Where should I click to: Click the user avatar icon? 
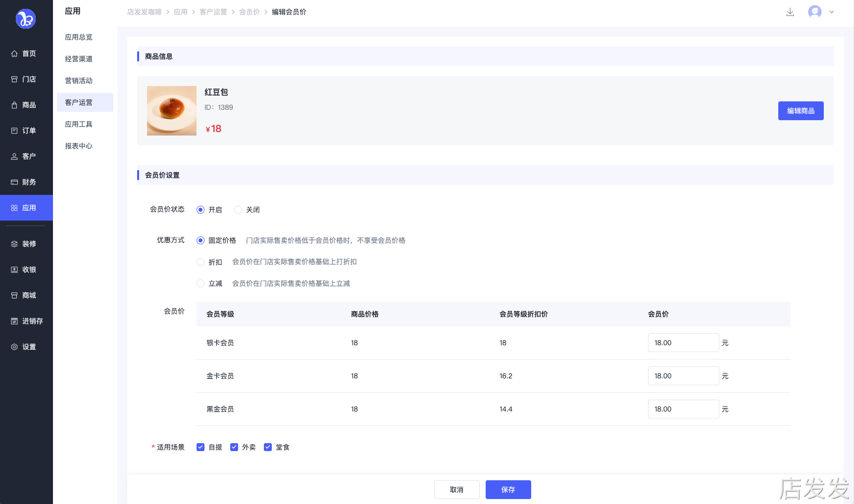coord(815,12)
